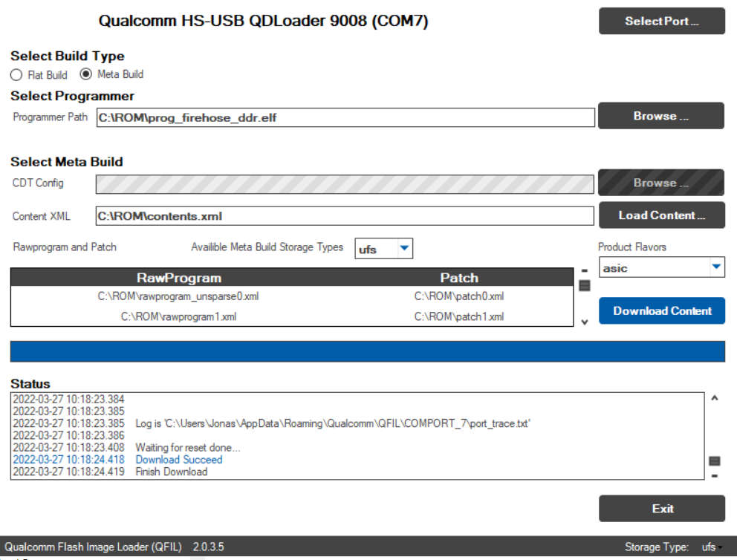This screenshot has height=560, width=737.
Task: Browse for the programmer file
Action: click(x=661, y=116)
